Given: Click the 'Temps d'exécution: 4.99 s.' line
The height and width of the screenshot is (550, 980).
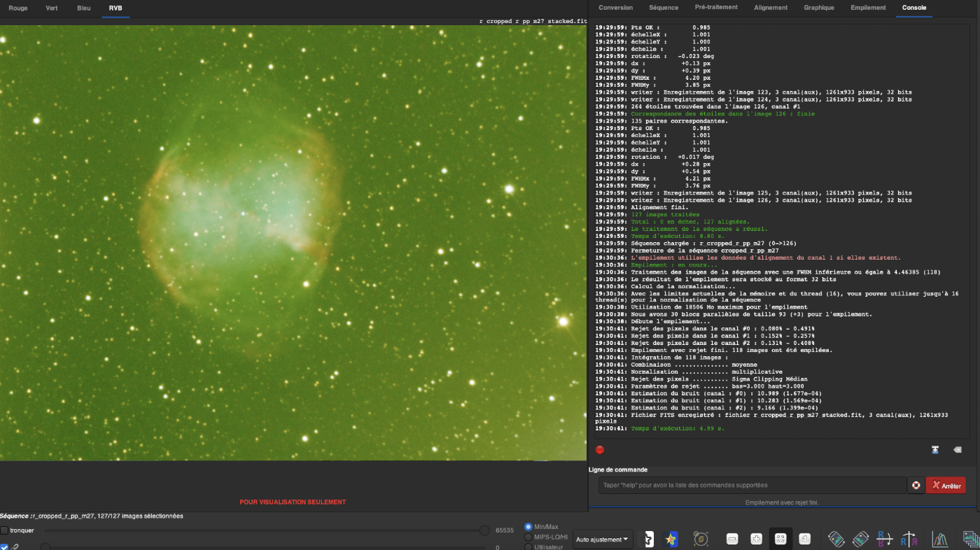Looking at the screenshot, I should coord(678,428).
